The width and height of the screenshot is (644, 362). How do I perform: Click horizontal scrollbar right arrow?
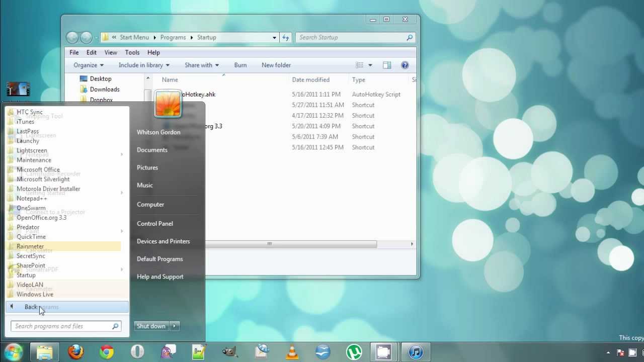point(412,244)
